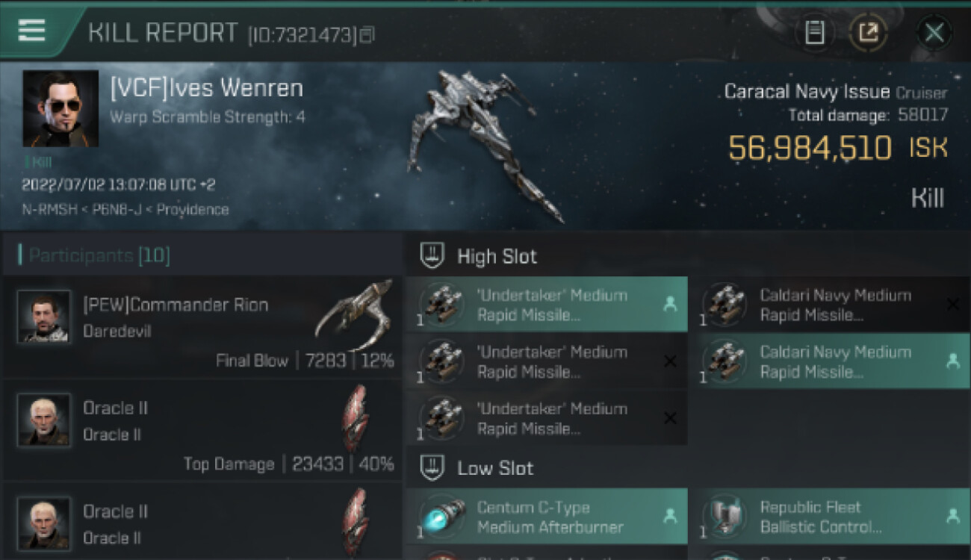Collapse the Low Slot section
The height and width of the screenshot is (560, 971).
click(477, 468)
